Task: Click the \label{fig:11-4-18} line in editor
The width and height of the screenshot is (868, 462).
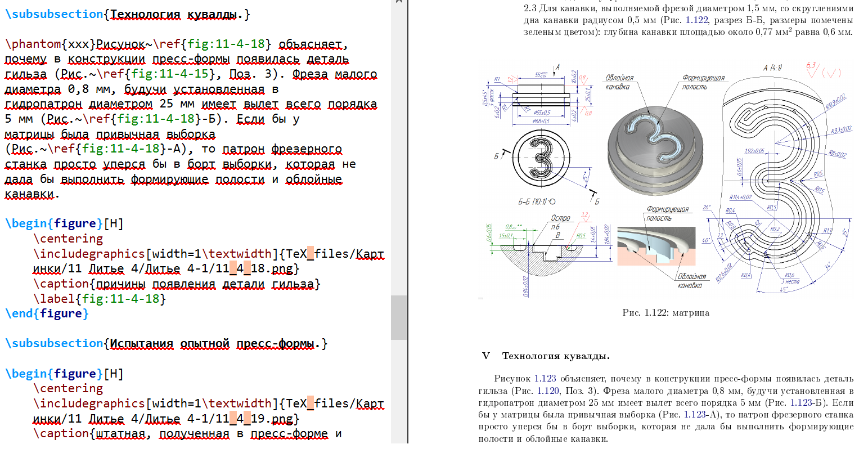Action: click(x=99, y=299)
